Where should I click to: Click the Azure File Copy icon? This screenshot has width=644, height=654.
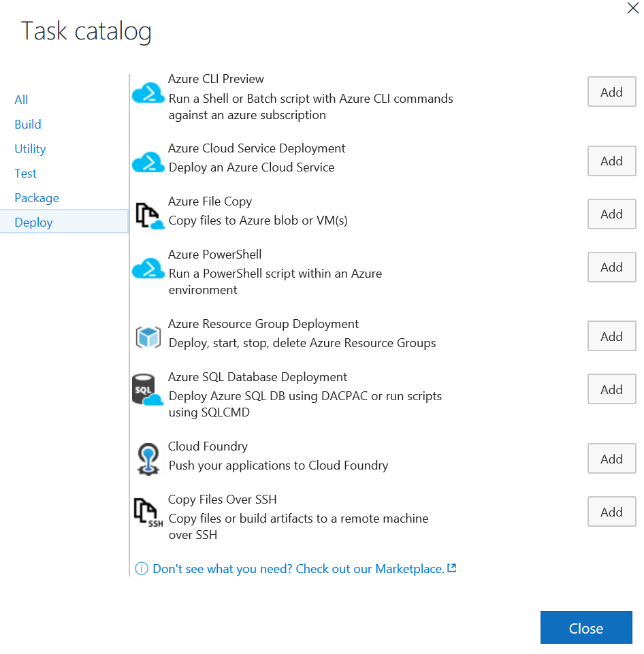[x=149, y=216]
